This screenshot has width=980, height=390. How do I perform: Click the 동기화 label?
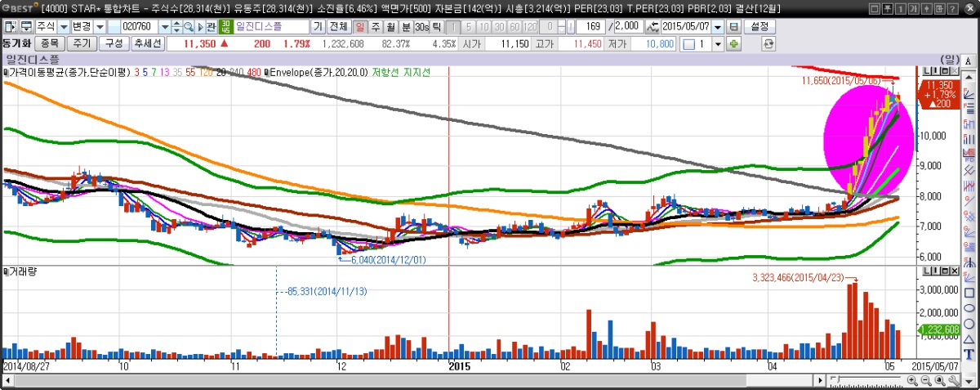tap(16, 43)
